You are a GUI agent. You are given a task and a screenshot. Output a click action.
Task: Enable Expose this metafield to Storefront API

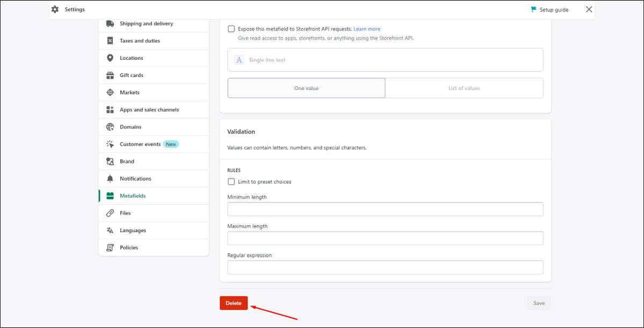231,29
